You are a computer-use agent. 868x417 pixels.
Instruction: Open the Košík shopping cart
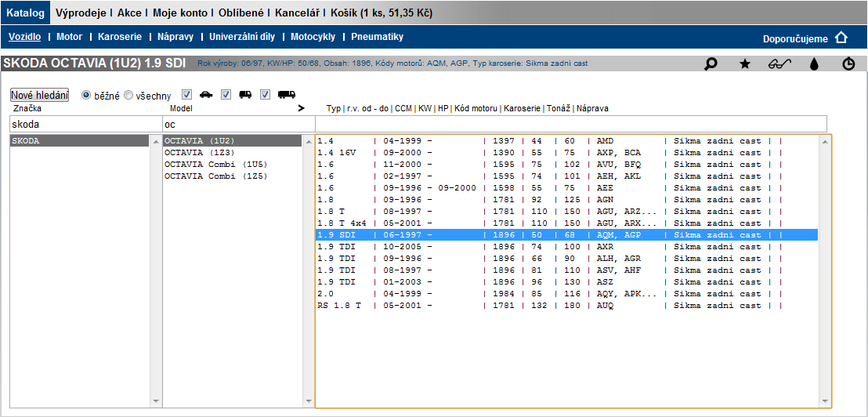tap(381, 13)
